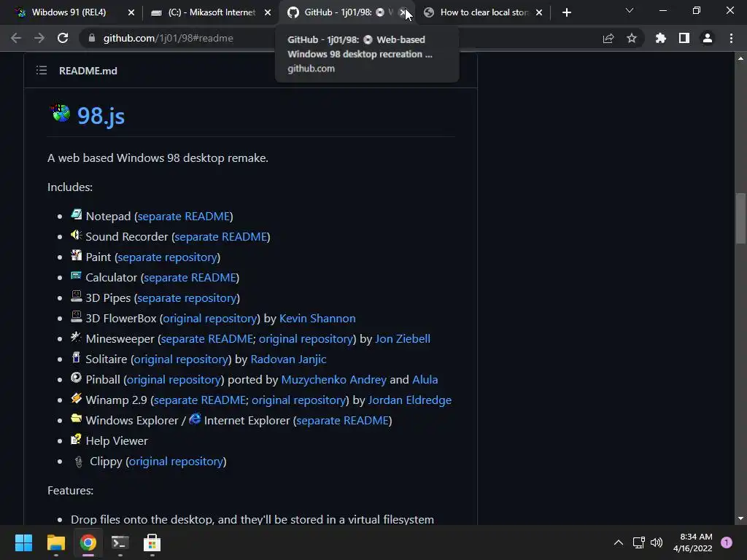The height and width of the screenshot is (560, 747).
Task: Open Windows Terminal from the taskbar
Action: (120, 542)
